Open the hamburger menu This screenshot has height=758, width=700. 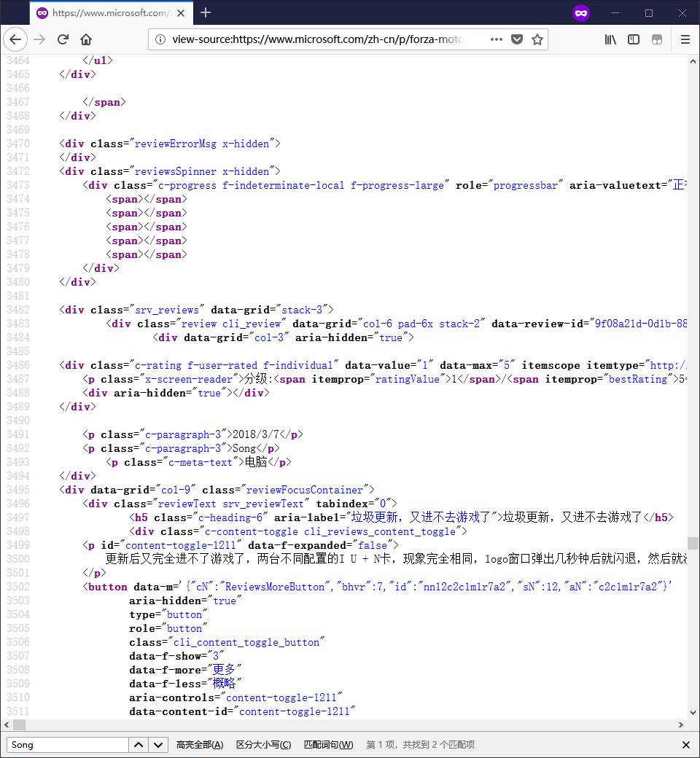click(x=685, y=39)
